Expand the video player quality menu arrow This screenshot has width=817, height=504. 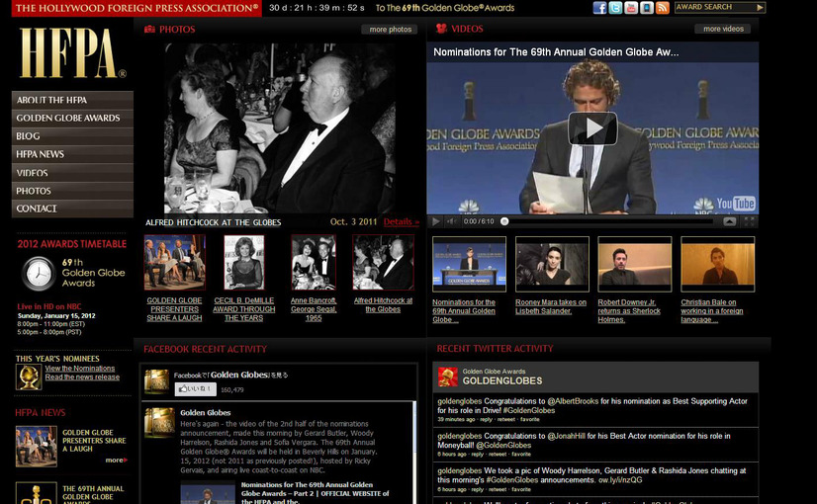[x=730, y=221]
